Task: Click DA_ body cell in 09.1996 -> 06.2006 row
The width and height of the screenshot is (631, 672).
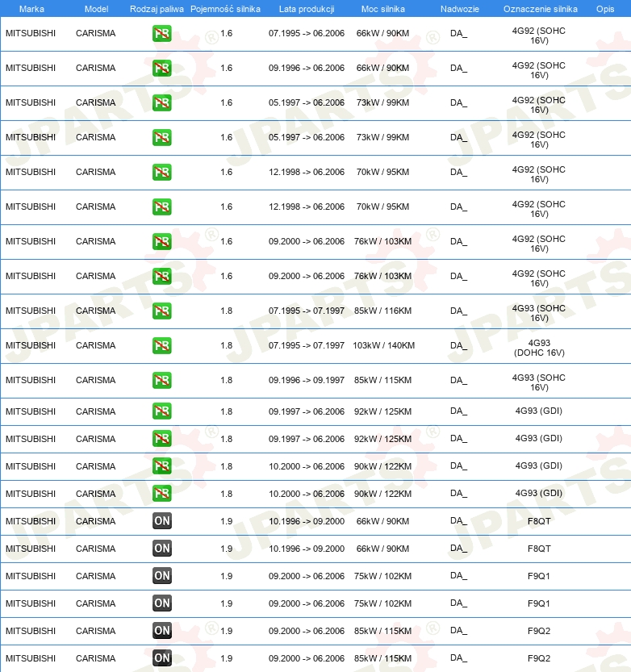Action: pyautogui.click(x=458, y=68)
